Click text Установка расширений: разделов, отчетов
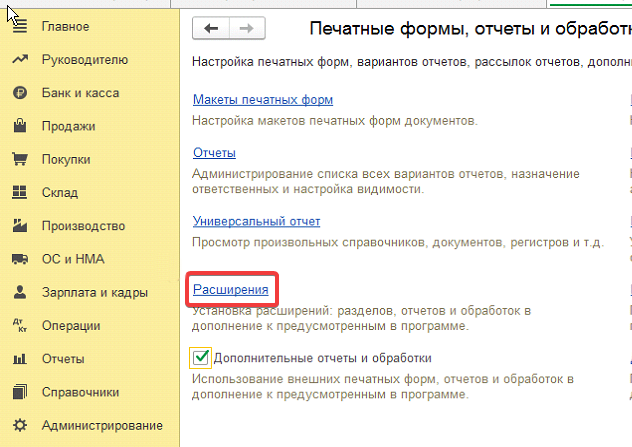The image size is (632, 447). click(x=361, y=318)
